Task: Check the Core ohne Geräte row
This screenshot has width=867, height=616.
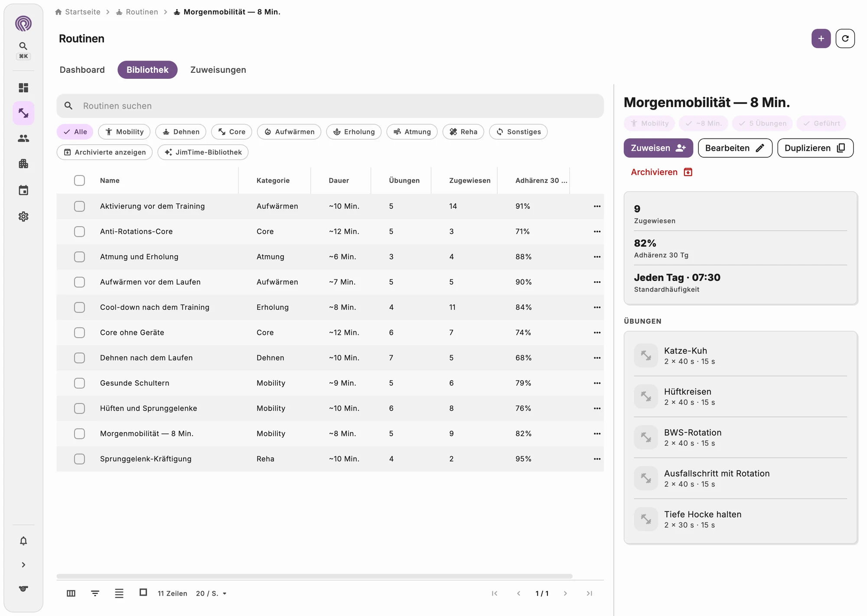Action: coord(79,333)
